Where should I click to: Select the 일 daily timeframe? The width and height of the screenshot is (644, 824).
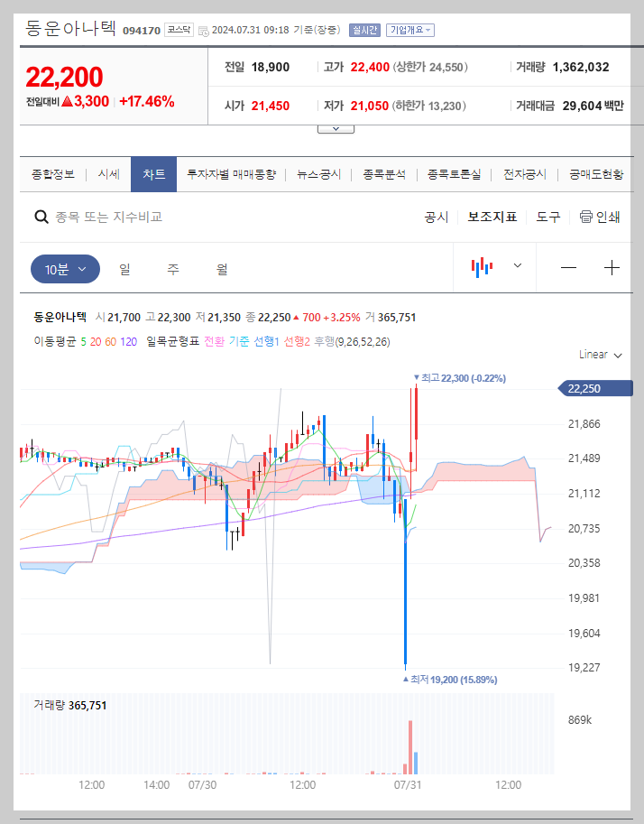(x=125, y=267)
